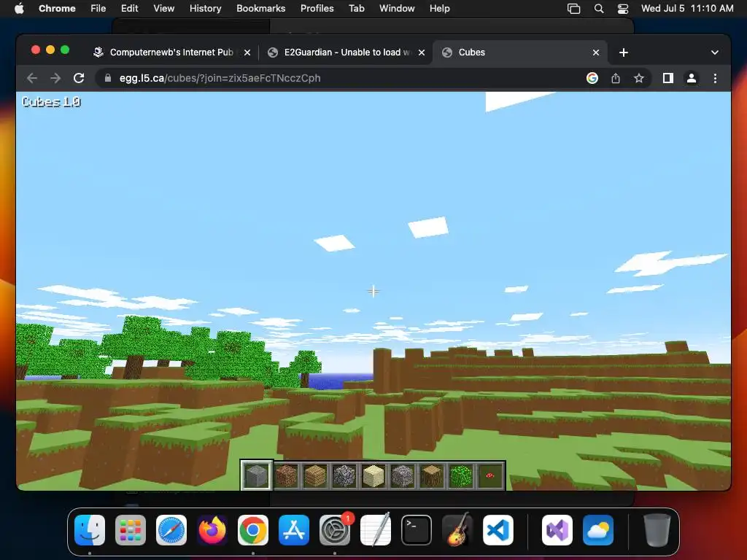Toggle Chrome side panel
The image size is (747, 560).
[668, 78]
